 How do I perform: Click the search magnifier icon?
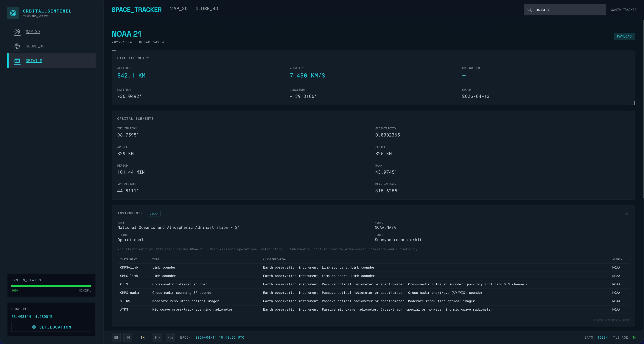pos(529,10)
